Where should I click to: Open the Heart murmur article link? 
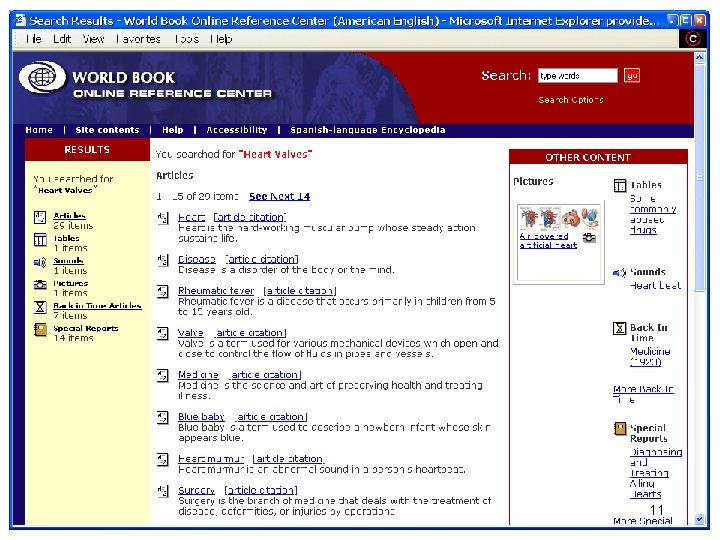tap(211, 459)
